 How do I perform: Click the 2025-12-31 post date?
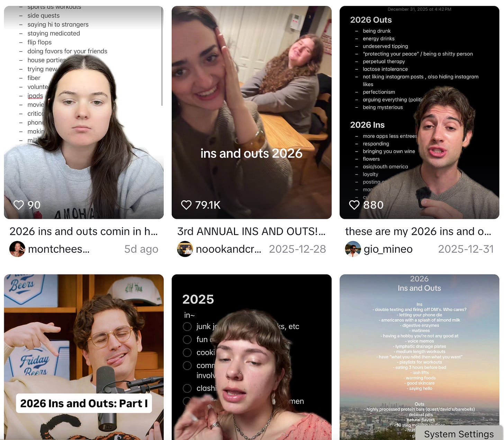[466, 249]
